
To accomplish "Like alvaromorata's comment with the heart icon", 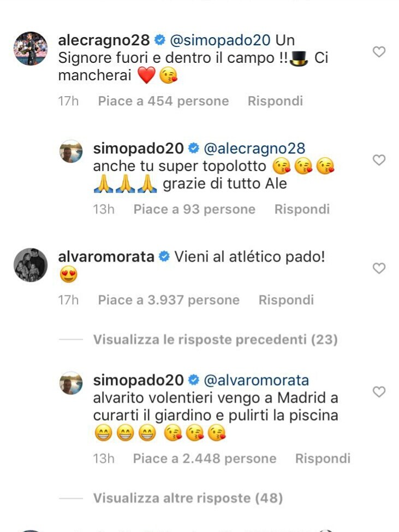I will [x=379, y=268].
